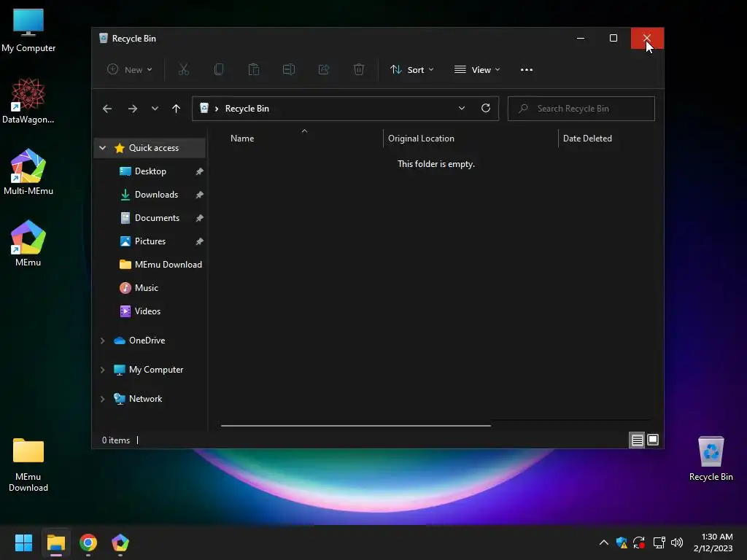Select the MEmu Download desktop folder
Screen dimensions: 747x560
[x=28, y=464]
